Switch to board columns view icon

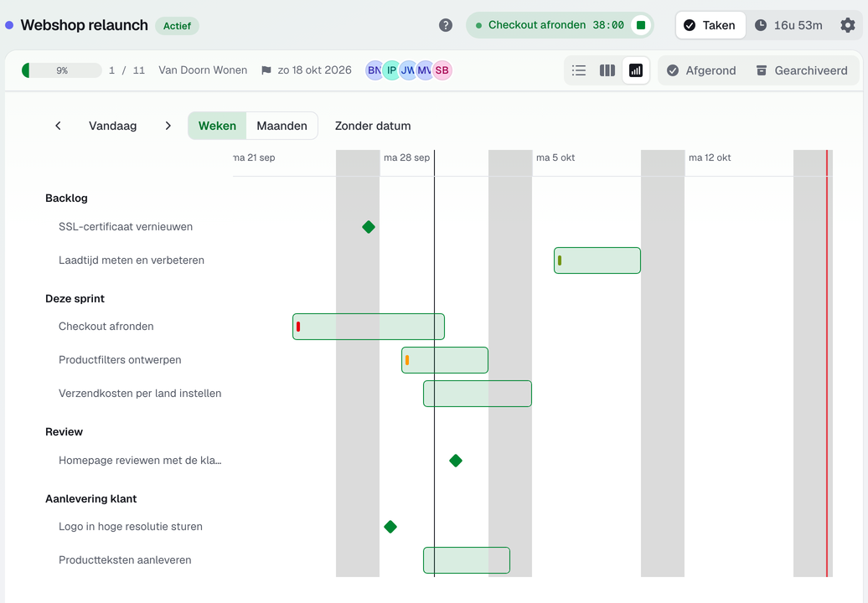607,70
